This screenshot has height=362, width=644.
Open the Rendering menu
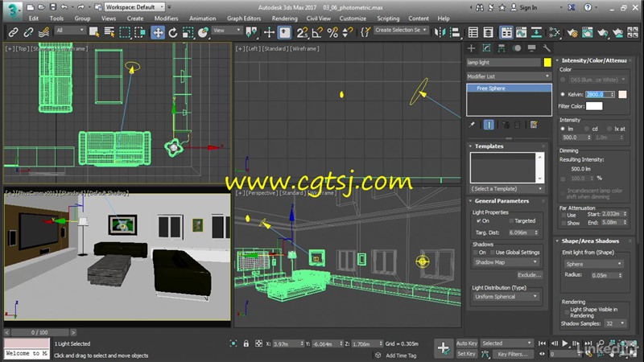[x=285, y=19]
